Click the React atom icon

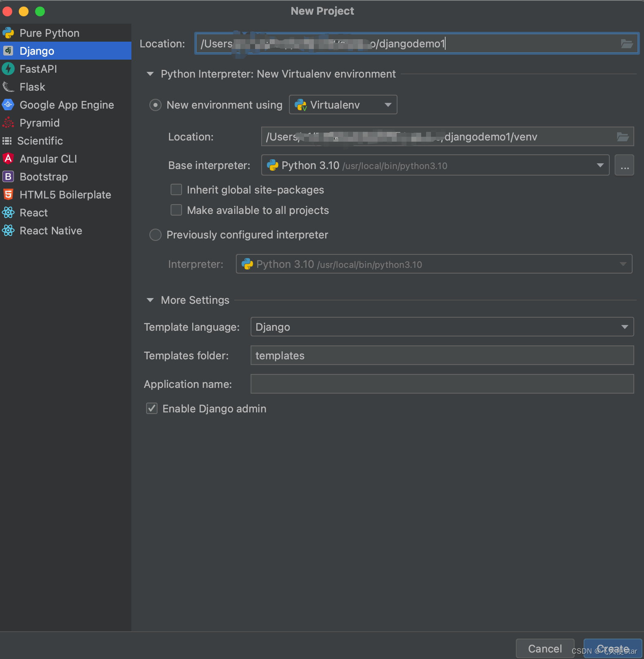(8, 213)
